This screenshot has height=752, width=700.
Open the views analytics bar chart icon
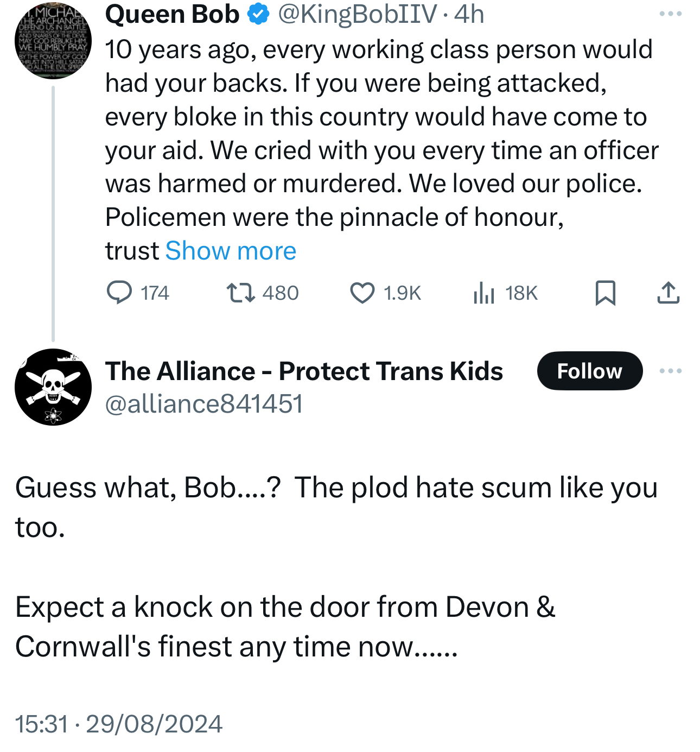pyautogui.click(x=483, y=293)
